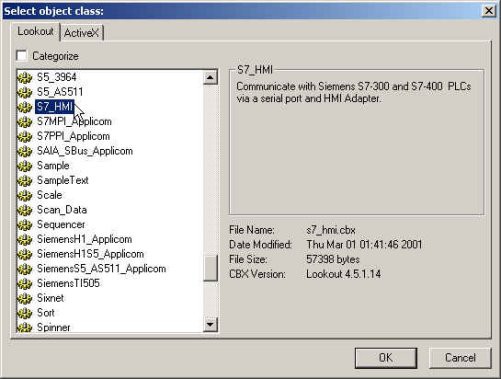Click the gear icon beside S7MPI_Applicom
The width and height of the screenshot is (501, 379).
click(x=24, y=122)
